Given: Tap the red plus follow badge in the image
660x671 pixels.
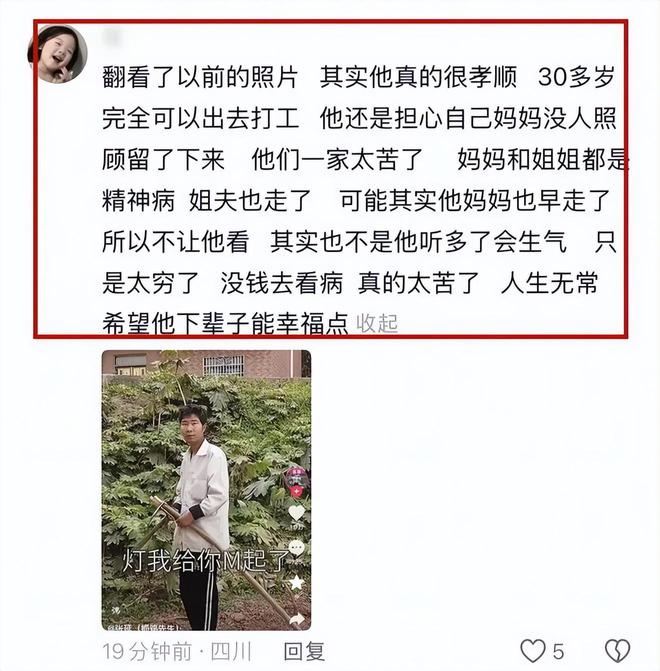Looking at the screenshot, I should (296, 493).
